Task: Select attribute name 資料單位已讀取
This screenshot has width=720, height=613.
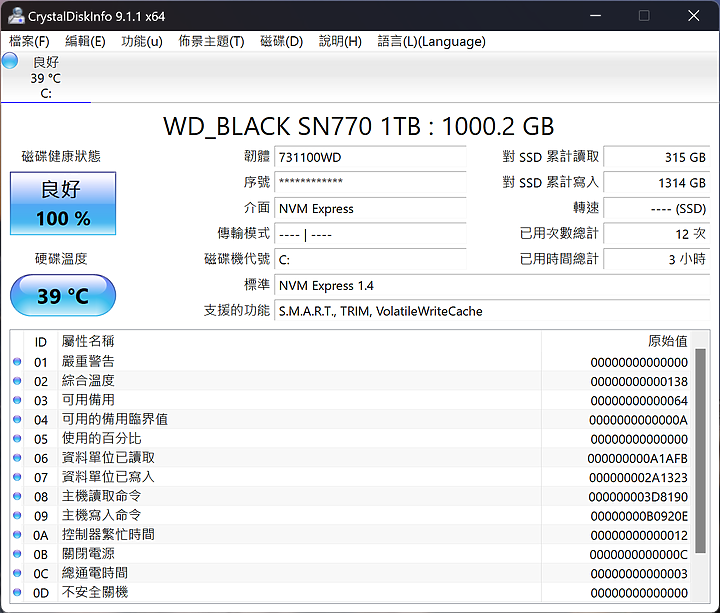Action: click(x=108, y=458)
